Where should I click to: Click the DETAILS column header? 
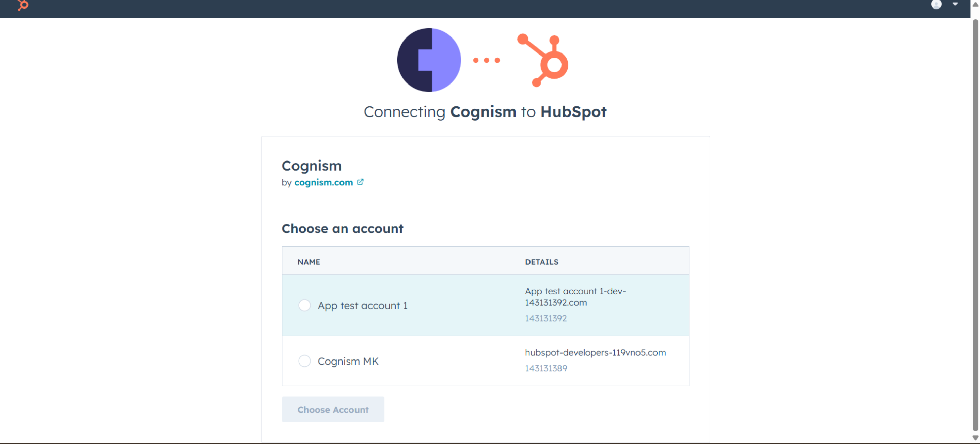[541, 262]
